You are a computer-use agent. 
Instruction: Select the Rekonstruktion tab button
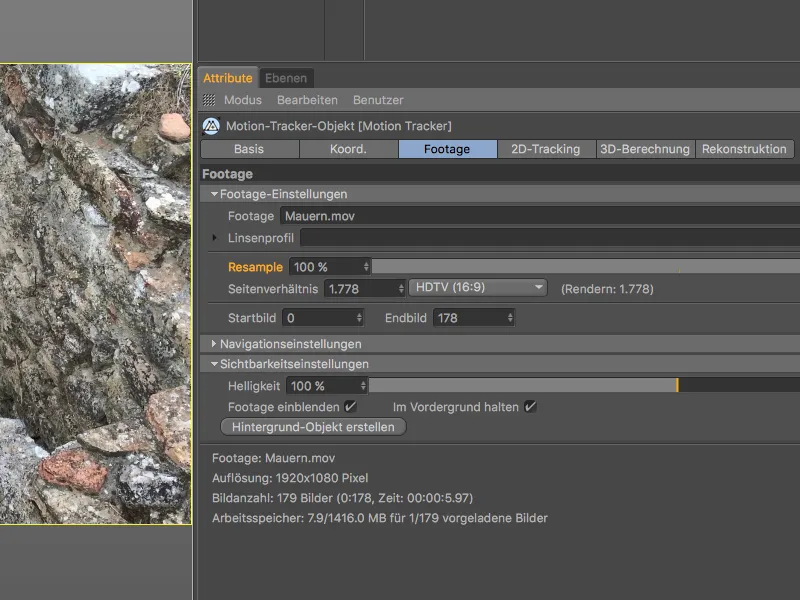coord(745,149)
